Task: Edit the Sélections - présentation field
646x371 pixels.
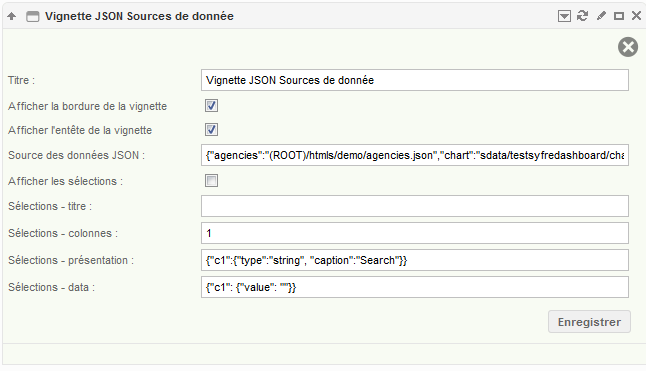Action: click(415, 260)
